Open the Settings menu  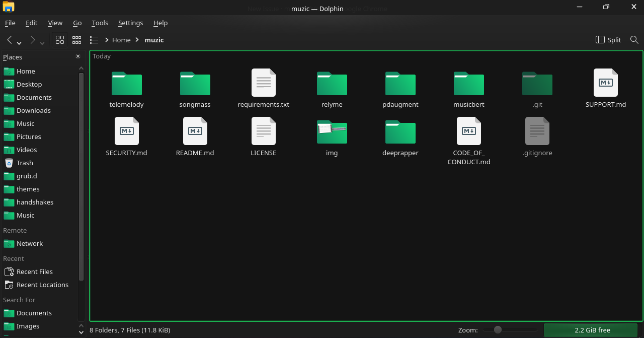tap(130, 23)
